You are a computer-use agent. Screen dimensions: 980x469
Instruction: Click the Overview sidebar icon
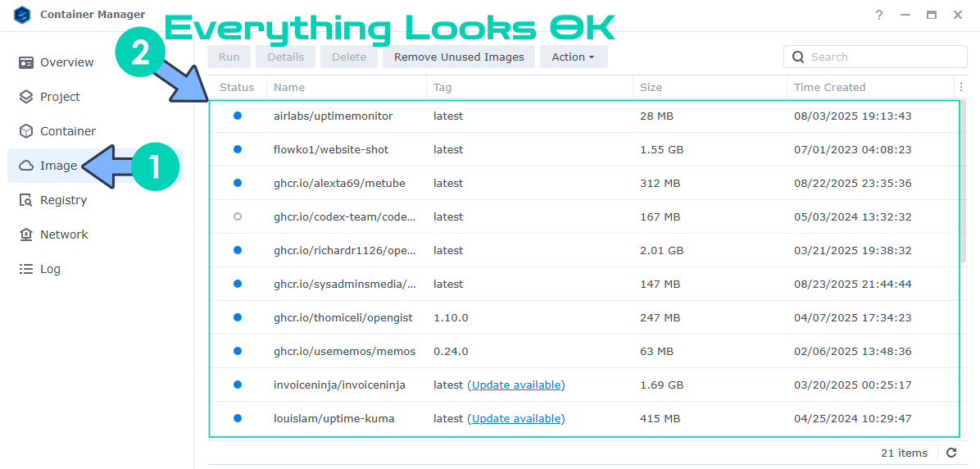coord(25,62)
